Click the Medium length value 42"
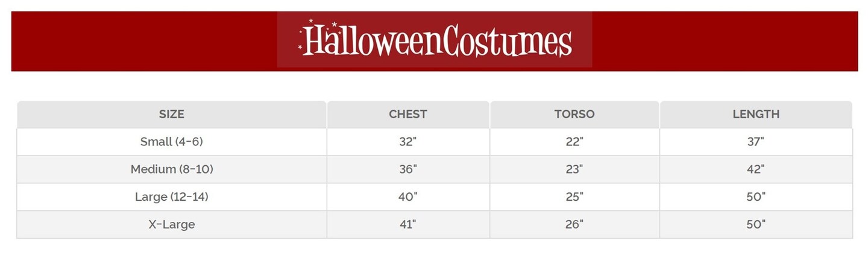The height and width of the screenshot is (255, 868). tap(756, 169)
